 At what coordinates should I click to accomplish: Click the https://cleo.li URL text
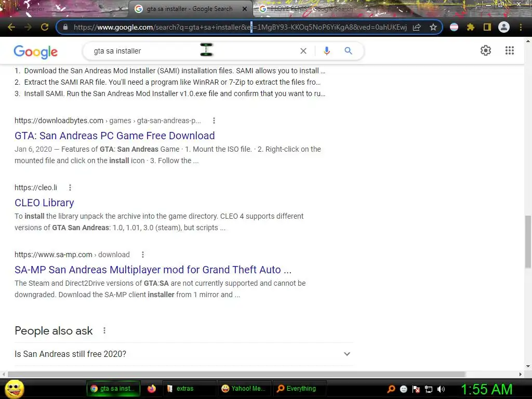(x=36, y=188)
